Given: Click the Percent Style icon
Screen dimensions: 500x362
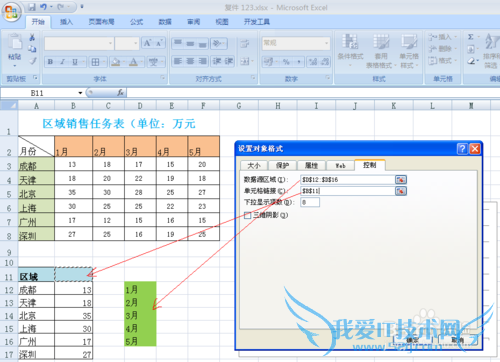Looking at the screenshot, I should coord(286,62).
